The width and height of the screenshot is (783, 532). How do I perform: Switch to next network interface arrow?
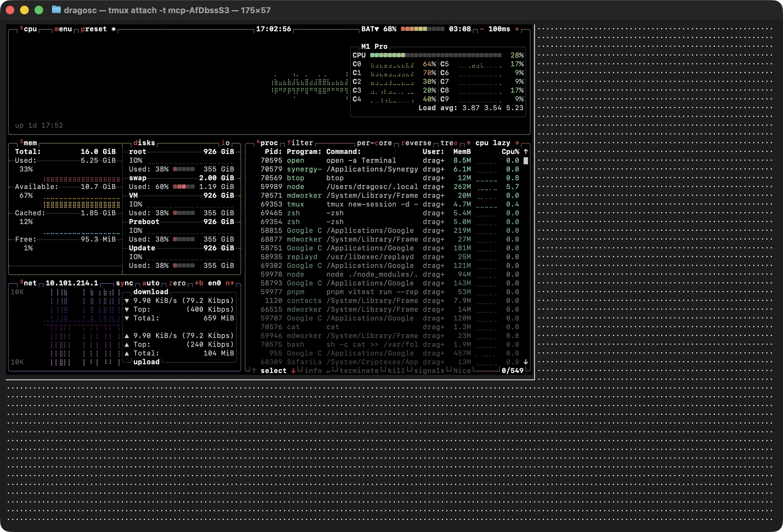pyautogui.click(x=230, y=283)
